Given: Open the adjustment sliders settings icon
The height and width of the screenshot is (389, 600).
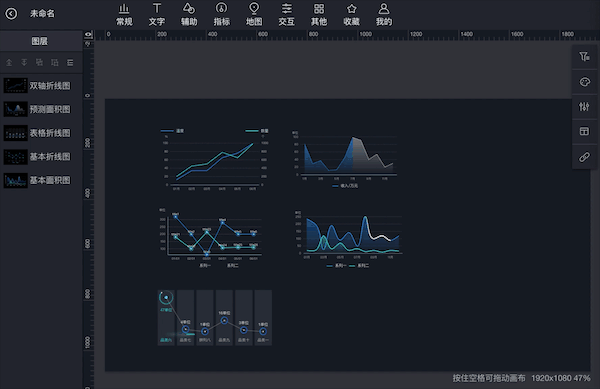Looking at the screenshot, I should (584, 107).
